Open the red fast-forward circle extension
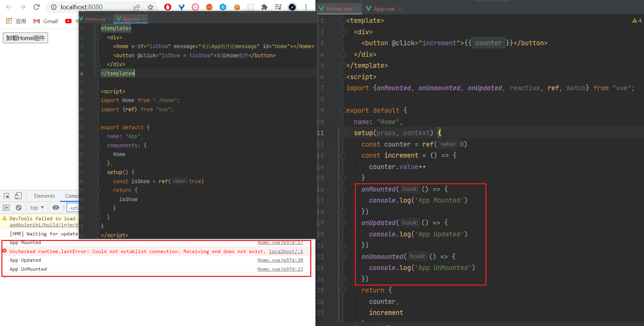 (196, 7)
